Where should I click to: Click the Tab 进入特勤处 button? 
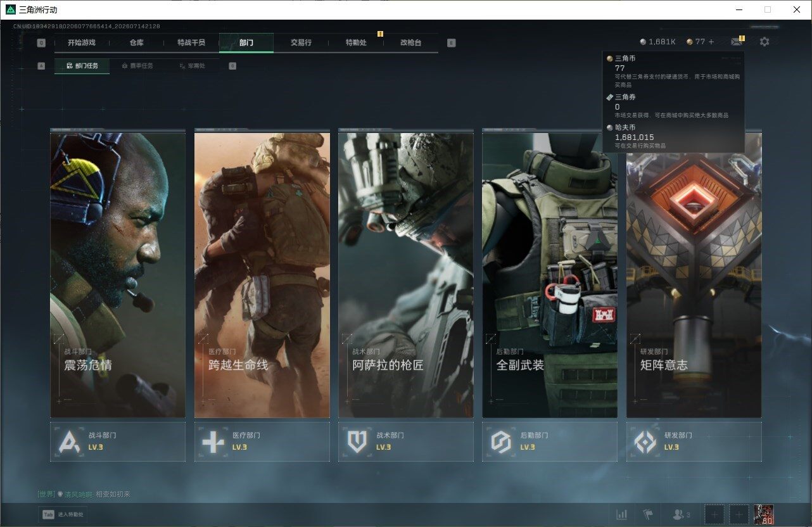(x=63, y=514)
